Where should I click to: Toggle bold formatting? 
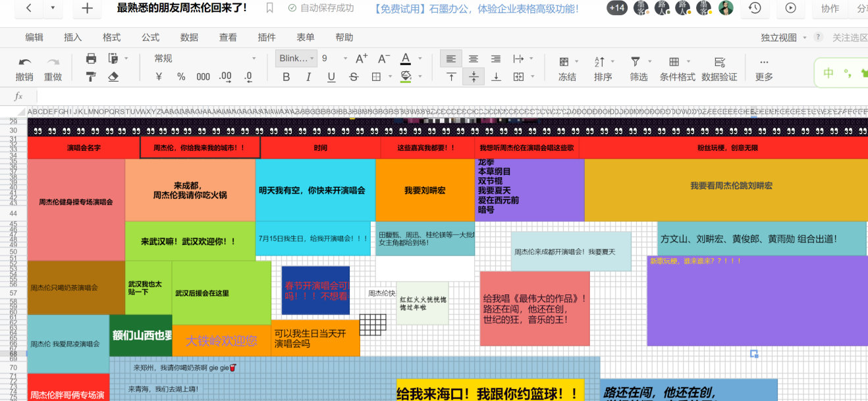click(286, 76)
